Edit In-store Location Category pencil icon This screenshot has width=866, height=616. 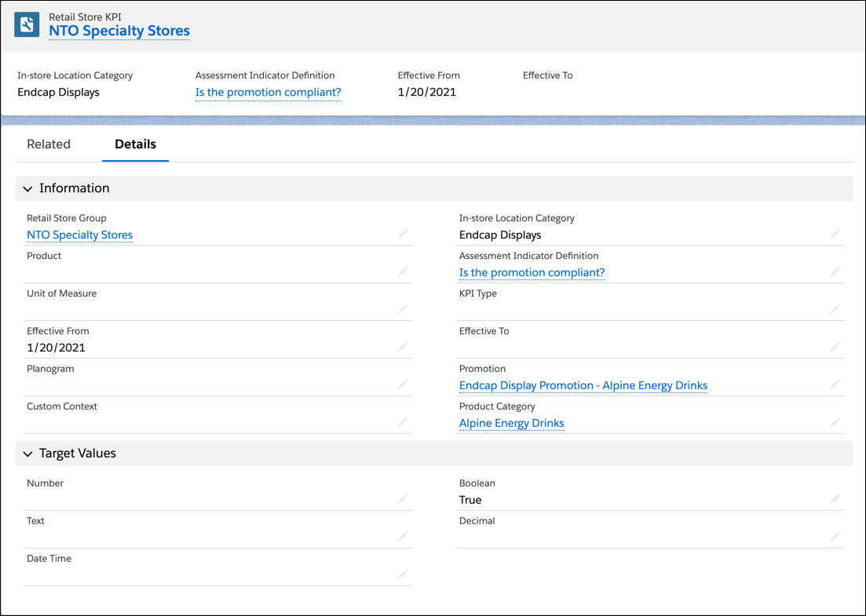click(x=835, y=235)
